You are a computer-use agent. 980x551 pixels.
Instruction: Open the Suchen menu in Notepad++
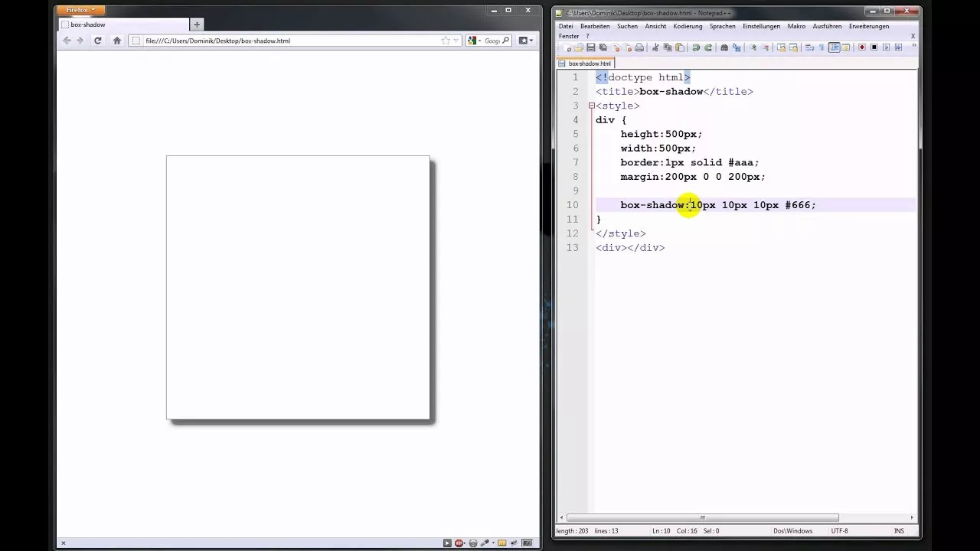(626, 25)
